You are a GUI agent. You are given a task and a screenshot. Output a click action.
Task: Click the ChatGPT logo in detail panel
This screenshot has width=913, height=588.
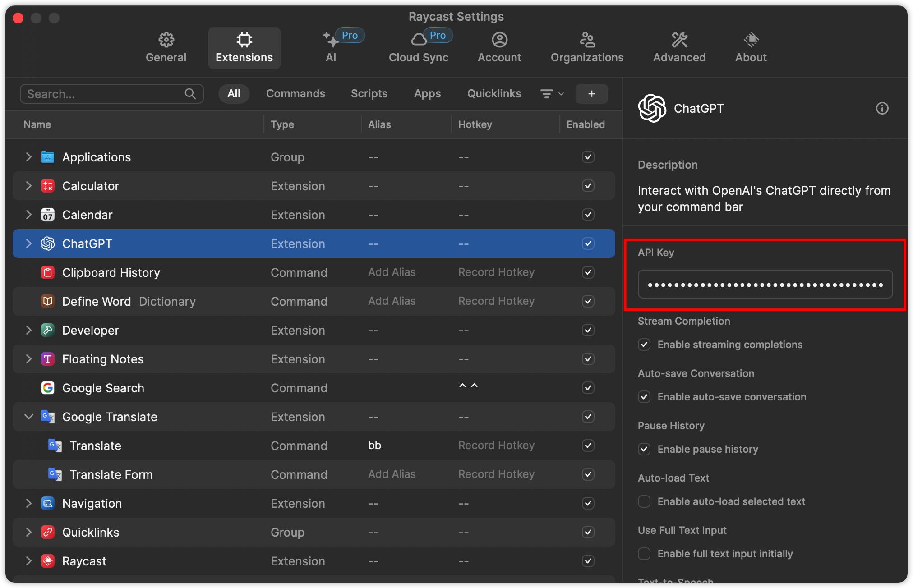click(x=652, y=108)
